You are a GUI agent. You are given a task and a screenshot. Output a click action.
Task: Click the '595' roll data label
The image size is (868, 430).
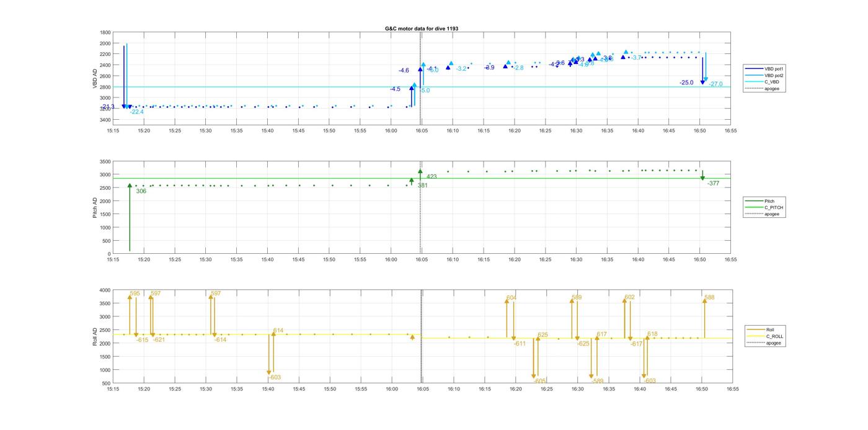point(135,293)
